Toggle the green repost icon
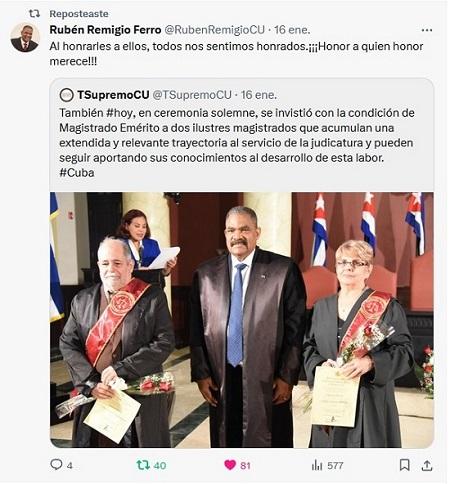450x484 pixels. coord(143,465)
